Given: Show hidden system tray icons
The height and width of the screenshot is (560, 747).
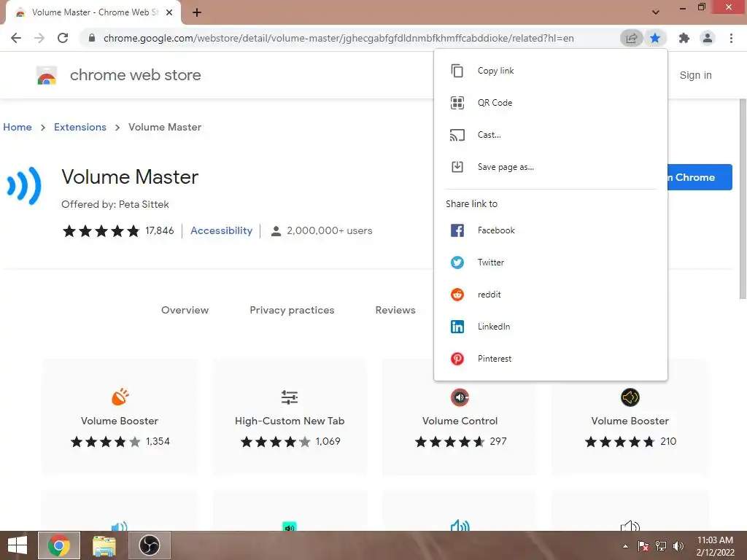Looking at the screenshot, I should (625, 546).
